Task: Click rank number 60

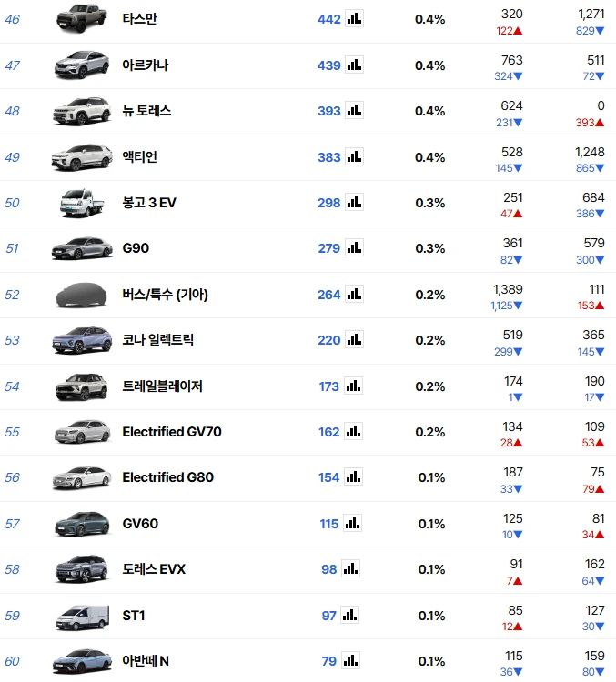Action: (12, 661)
